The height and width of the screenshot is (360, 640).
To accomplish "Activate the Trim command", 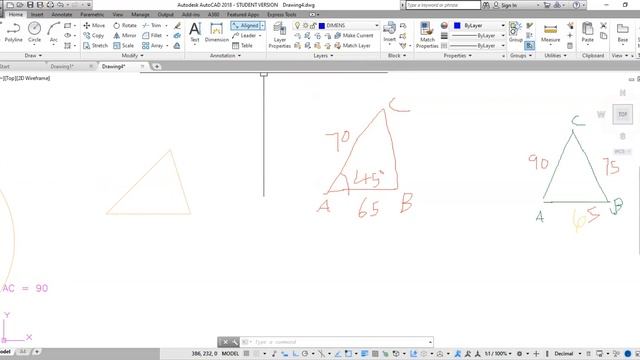I will (x=152, y=25).
